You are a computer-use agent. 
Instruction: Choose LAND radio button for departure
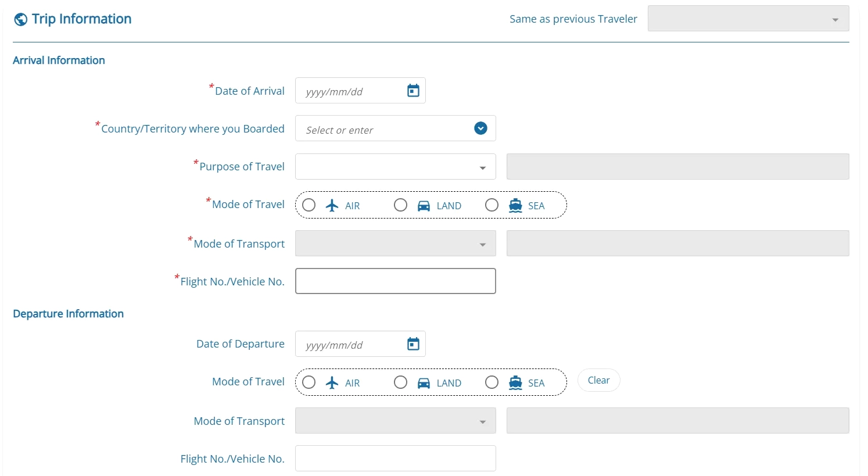pos(400,382)
